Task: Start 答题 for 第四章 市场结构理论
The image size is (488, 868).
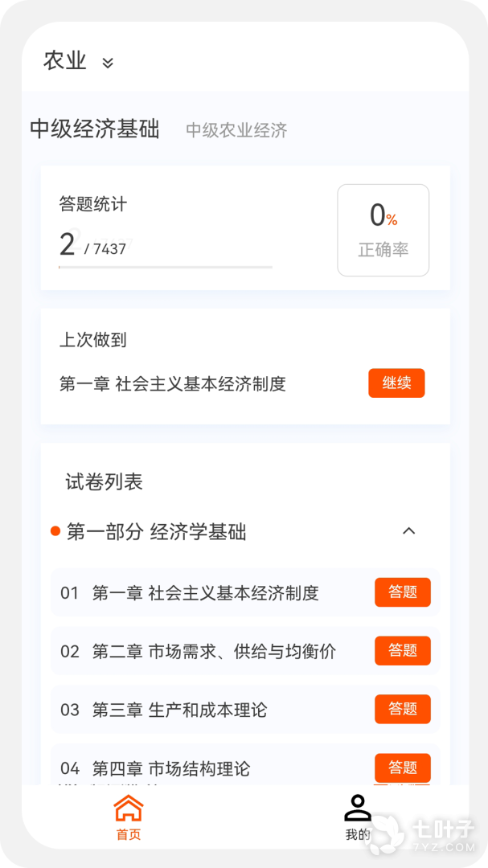Action: 403,768
